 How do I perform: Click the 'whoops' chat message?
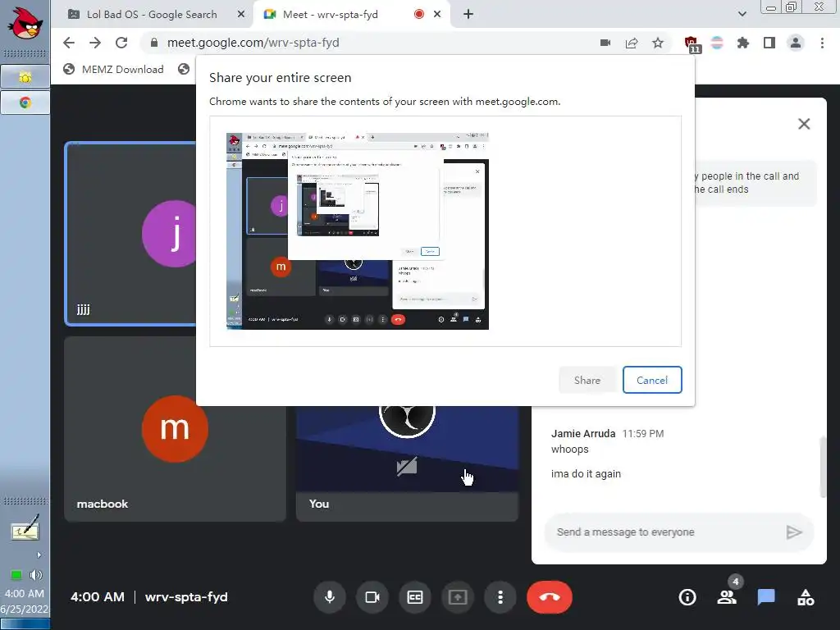tap(569, 449)
